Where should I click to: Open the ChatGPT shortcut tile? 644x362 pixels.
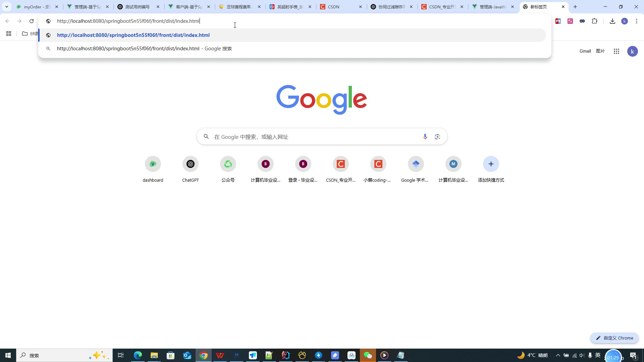tap(191, 164)
